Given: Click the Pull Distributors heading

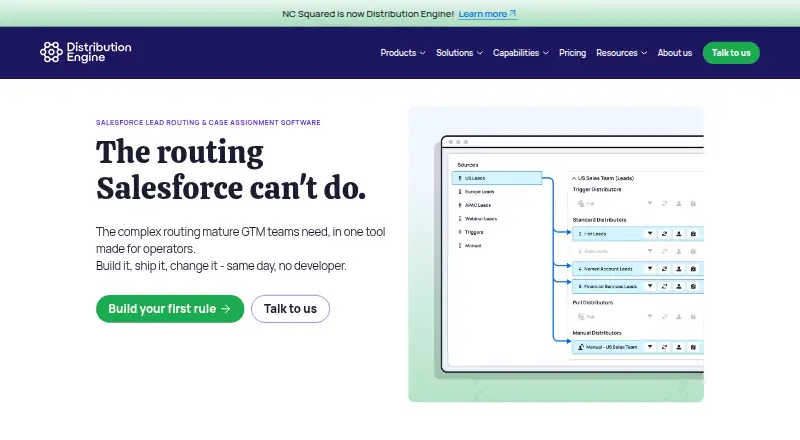Looking at the screenshot, I should coord(593,302).
